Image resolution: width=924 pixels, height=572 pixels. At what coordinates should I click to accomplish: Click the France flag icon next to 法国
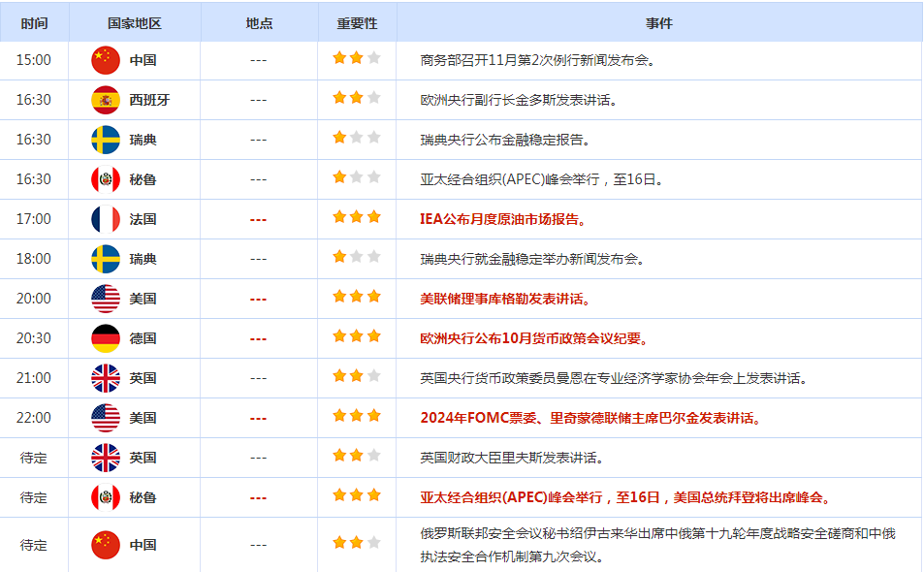click(x=106, y=219)
